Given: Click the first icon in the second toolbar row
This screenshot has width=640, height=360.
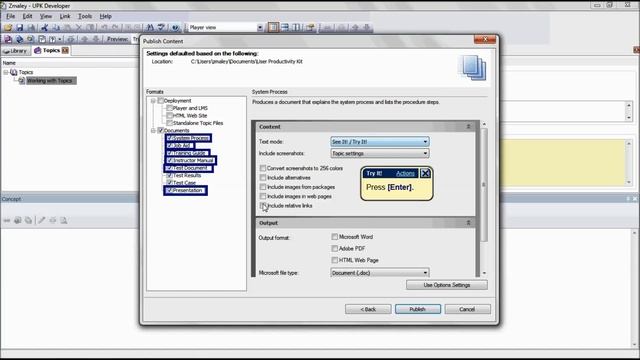Looking at the screenshot, I should [8, 39].
